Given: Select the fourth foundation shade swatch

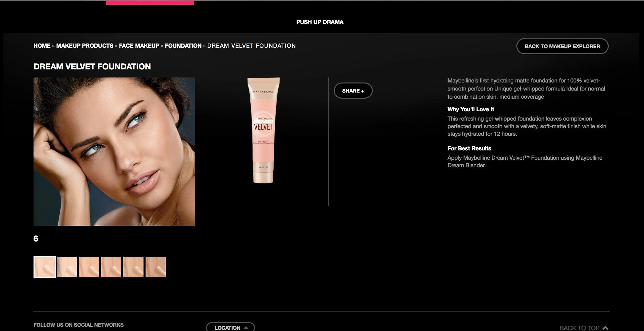Looking at the screenshot, I should [x=111, y=267].
